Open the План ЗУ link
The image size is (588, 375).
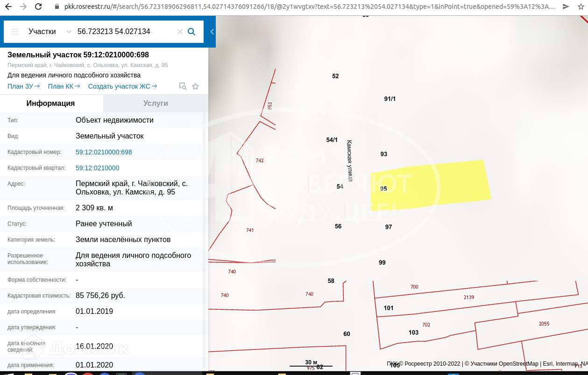pos(23,86)
